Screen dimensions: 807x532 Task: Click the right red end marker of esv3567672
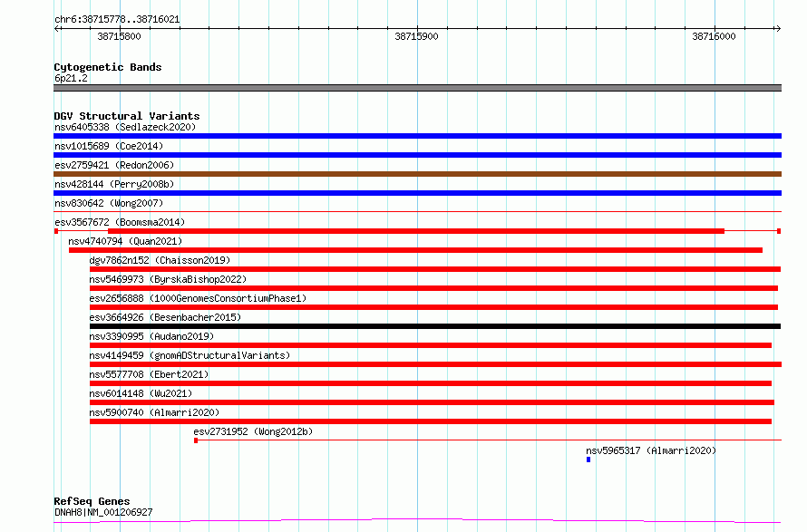coord(779,231)
